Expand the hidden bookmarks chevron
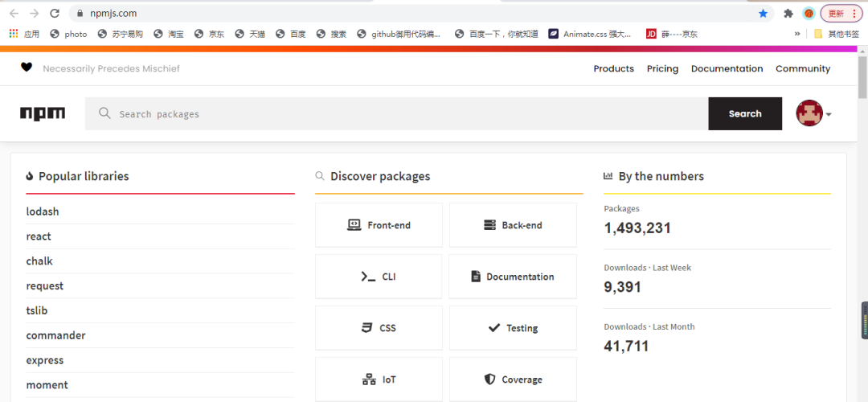 [x=797, y=34]
